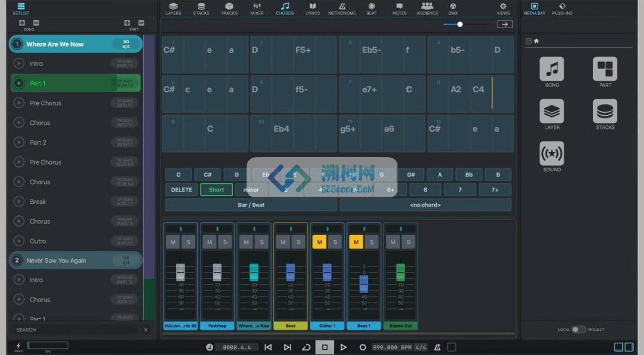Viewport: 644px width, 355px height.
Task: Create a Song from Media Bay
Action: [552, 69]
